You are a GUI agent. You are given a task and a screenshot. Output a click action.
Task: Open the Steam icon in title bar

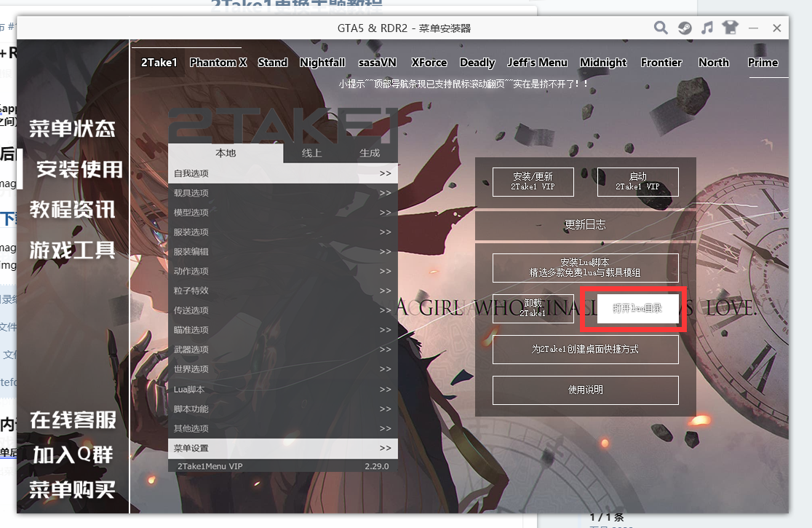click(x=684, y=28)
